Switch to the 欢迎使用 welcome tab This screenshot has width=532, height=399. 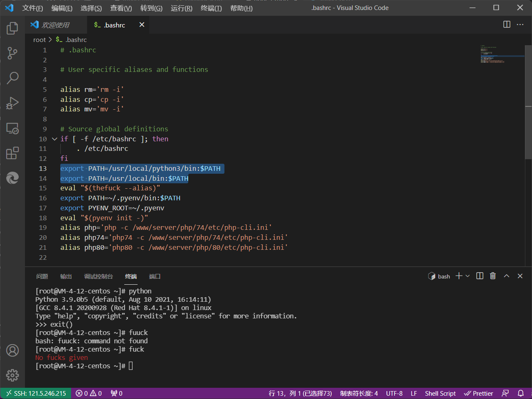pos(56,25)
